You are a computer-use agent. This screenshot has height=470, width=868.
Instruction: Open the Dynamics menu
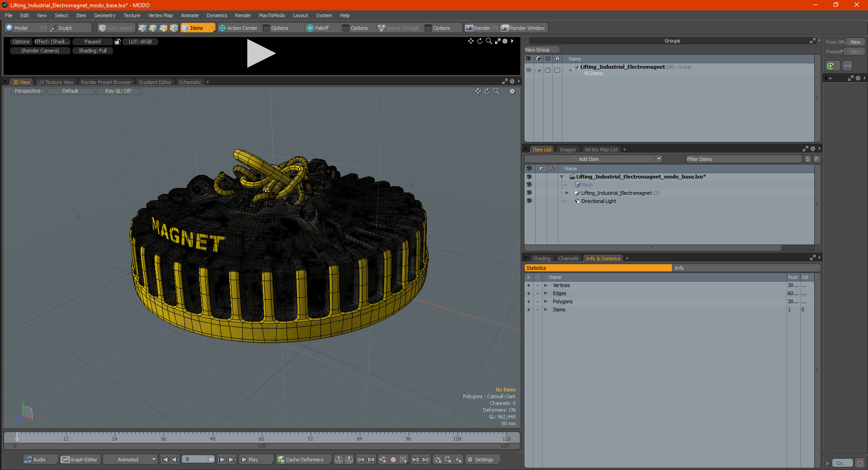217,15
